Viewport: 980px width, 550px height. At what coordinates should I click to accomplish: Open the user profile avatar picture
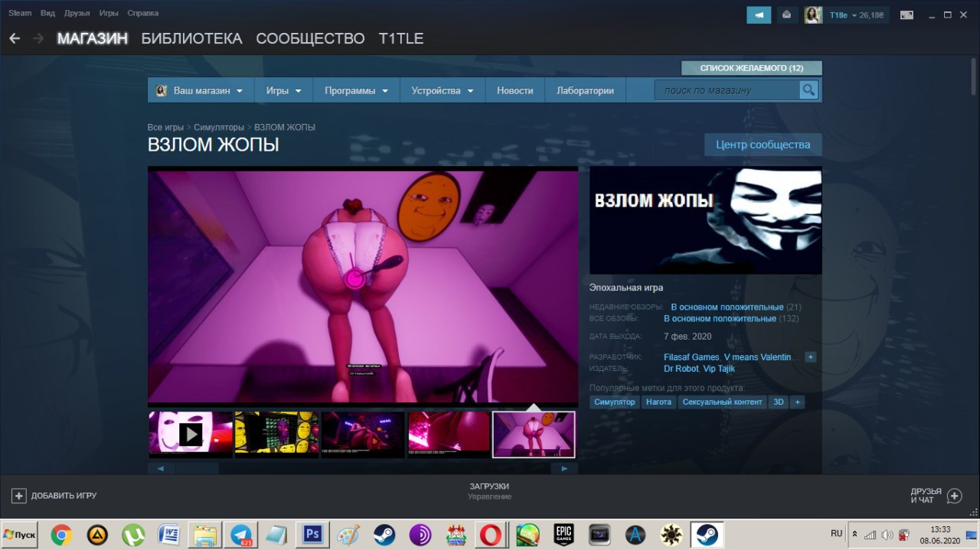click(813, 15)
